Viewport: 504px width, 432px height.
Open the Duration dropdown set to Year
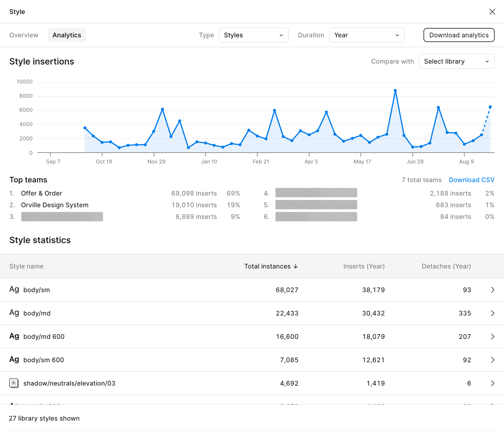click(x=366, y=35)
